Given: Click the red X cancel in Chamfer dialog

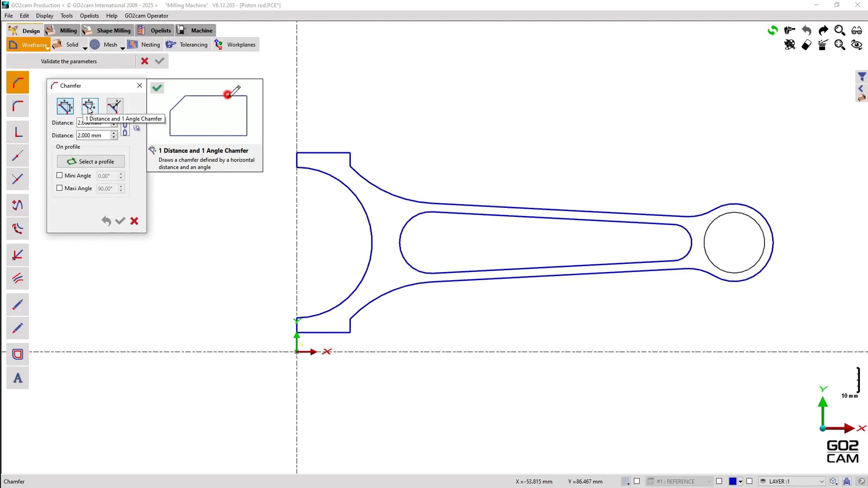Looking at the screenshot, I should pos(134,221).
